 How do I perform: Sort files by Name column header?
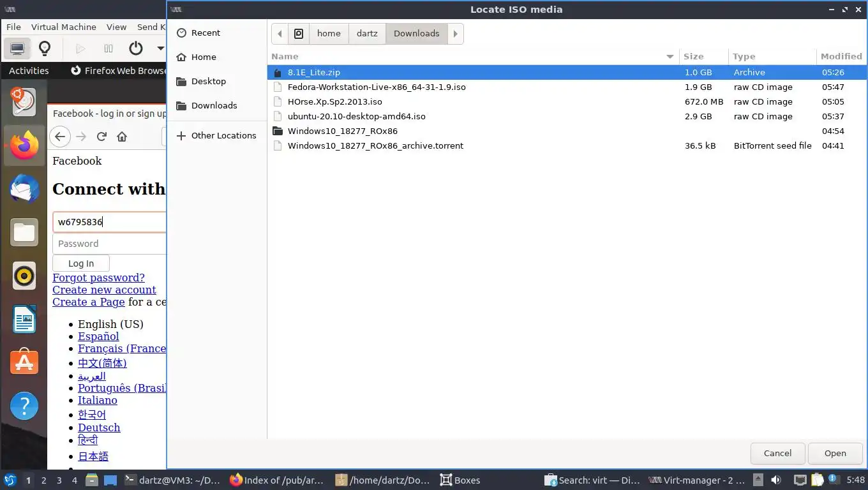[x=474, y=56]
